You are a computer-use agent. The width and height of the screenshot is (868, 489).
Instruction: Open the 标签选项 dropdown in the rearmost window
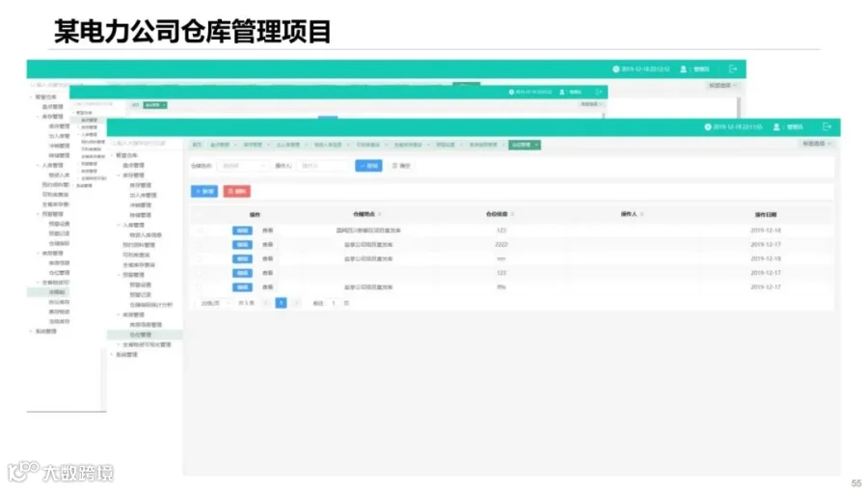click(723, 85)
